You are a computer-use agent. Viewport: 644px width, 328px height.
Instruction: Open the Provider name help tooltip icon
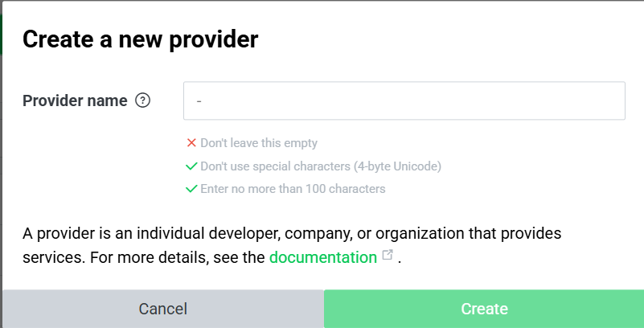(x=142, y=100)
